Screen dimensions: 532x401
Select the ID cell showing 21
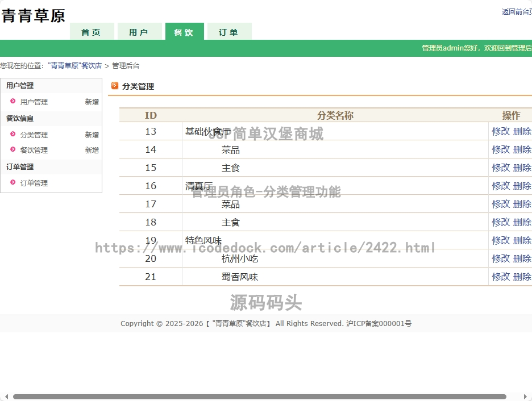[151, 277]
